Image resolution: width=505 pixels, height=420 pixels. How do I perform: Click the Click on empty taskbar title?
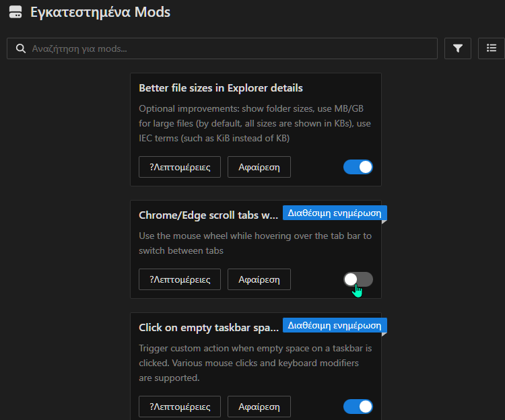point(208,328)
